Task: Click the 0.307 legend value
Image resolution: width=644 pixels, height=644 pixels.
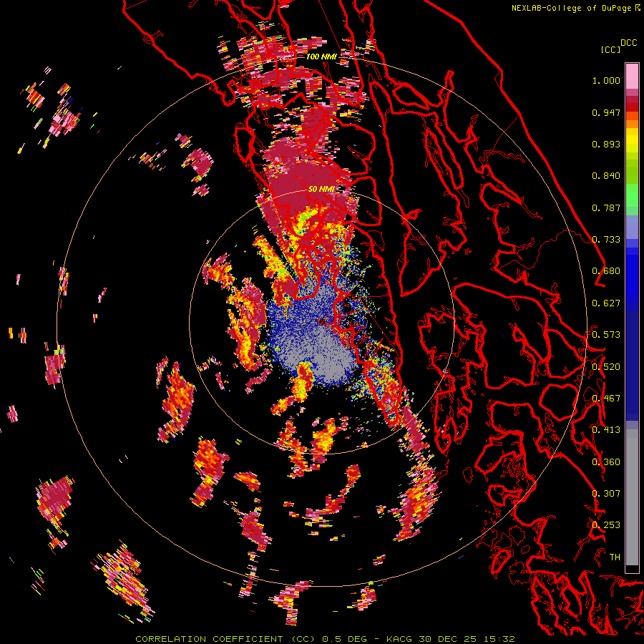Action: [606, 494]
